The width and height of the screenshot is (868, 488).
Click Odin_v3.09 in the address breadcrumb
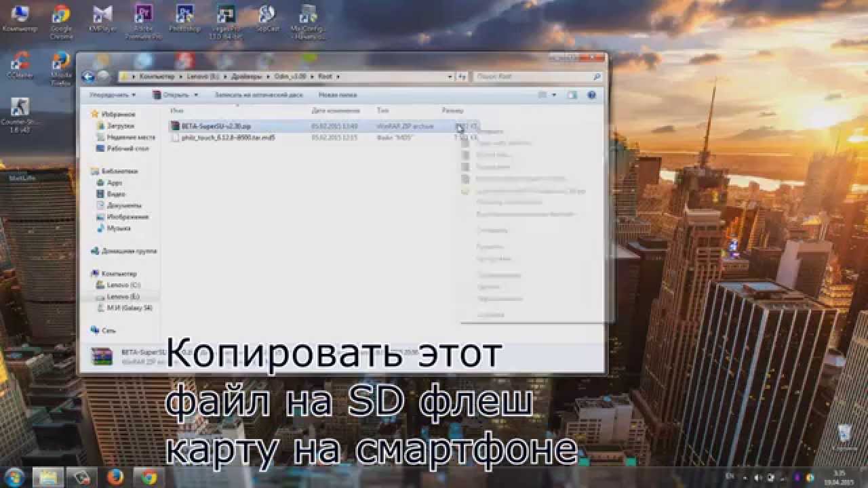click(x=290, y=77)
